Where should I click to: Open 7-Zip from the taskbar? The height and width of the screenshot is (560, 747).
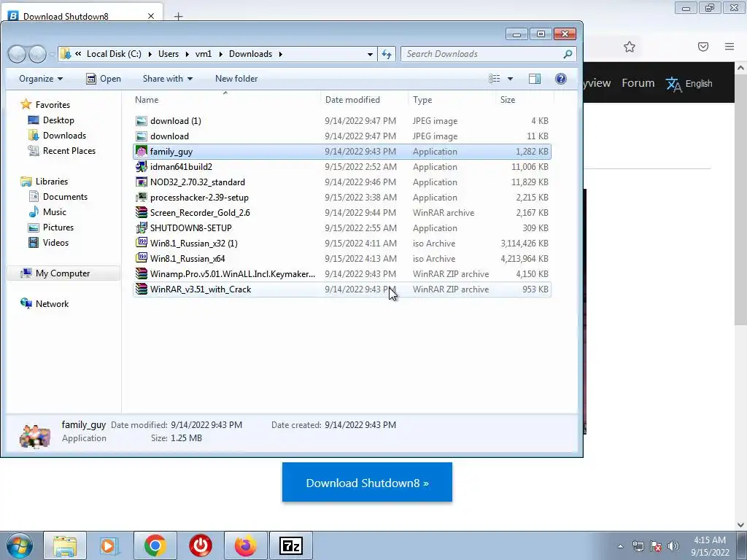pos(291,545)
